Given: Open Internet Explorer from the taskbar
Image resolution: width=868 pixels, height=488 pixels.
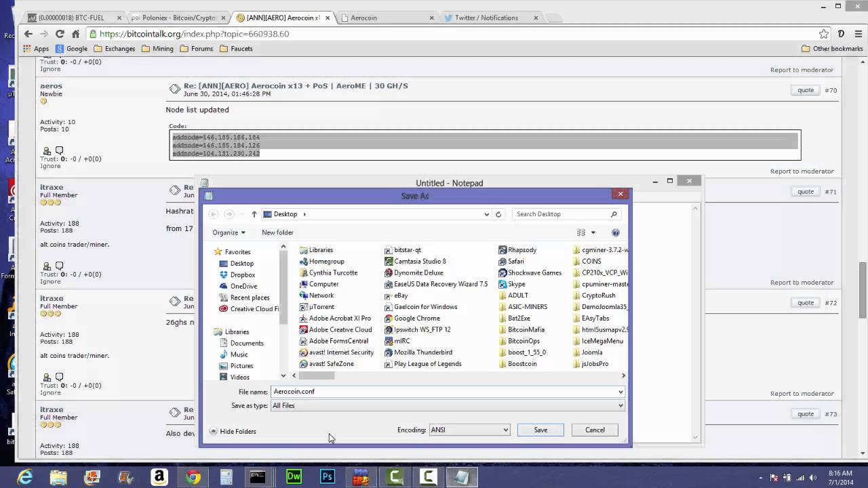Looking at the screenshot, I should (25, 476).
